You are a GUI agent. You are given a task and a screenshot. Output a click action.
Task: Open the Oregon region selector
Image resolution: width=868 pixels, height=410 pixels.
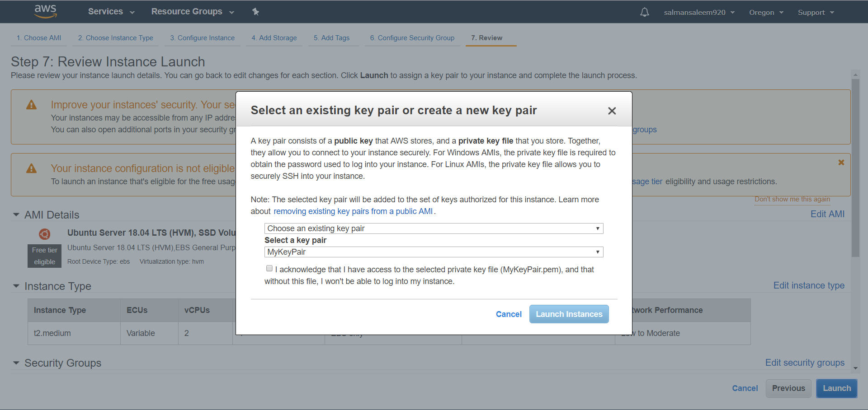coord(766,12)
